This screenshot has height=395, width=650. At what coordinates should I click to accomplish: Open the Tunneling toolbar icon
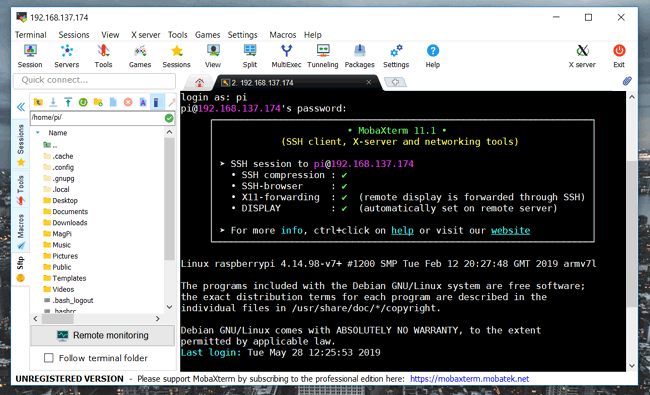click(x=323, y=56)
